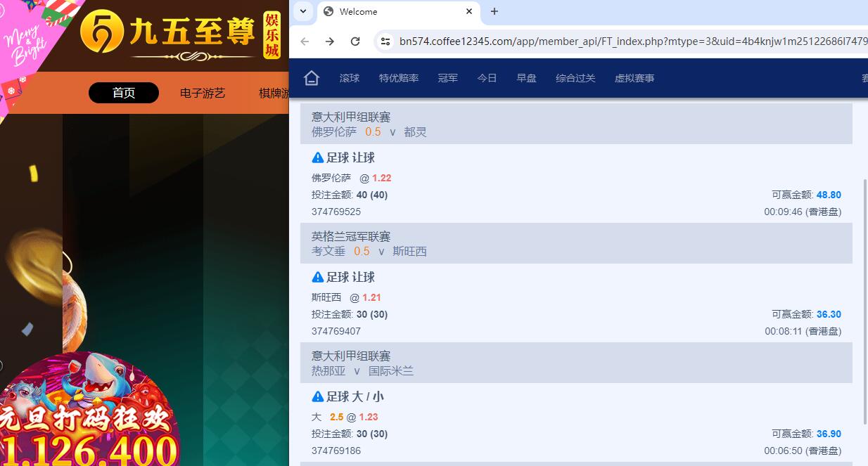The height and width of the screenshot is (466, 868).
Task: Close the Welcome browser tab
Action: 469,11
